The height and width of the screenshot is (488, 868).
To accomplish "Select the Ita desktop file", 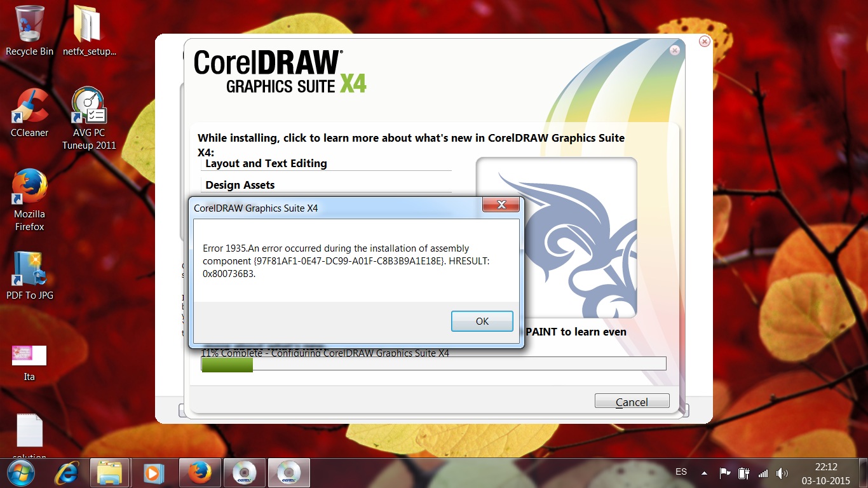I will pos(29,363).
